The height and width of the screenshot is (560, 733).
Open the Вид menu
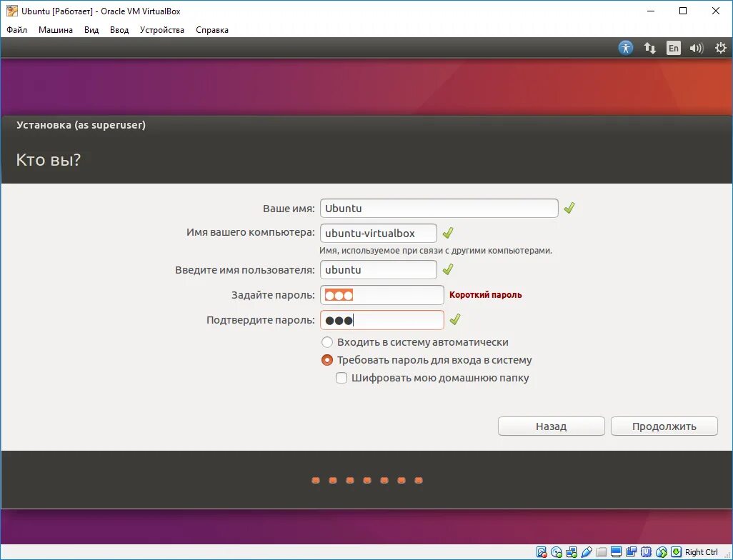[91, 30]
